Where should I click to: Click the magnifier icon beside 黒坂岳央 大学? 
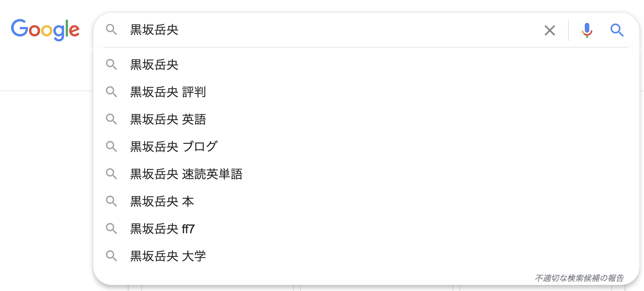pyautogui.click(x=111, y=256)
